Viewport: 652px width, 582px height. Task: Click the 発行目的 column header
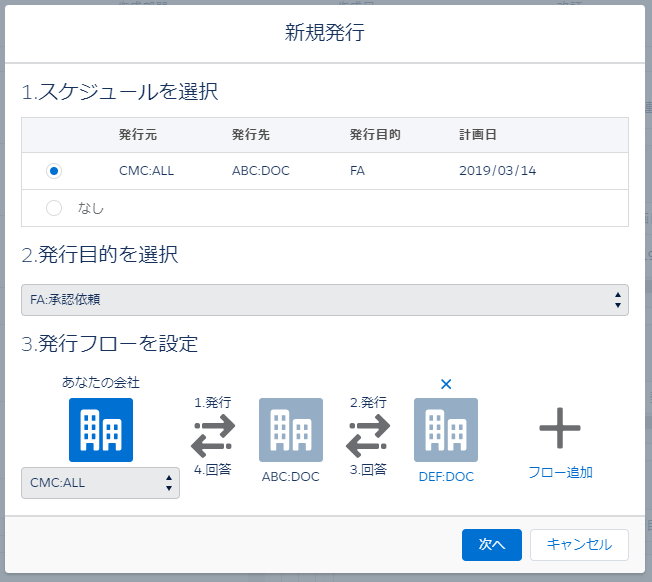(375, 135)
